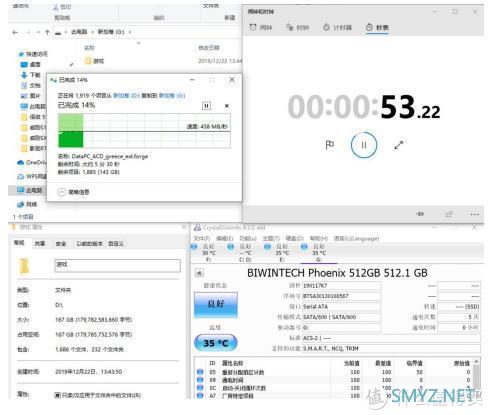Open 快速访问 in the Explorer sidebar
Viewport: 488px width, 415px height.
pos(33,54)
